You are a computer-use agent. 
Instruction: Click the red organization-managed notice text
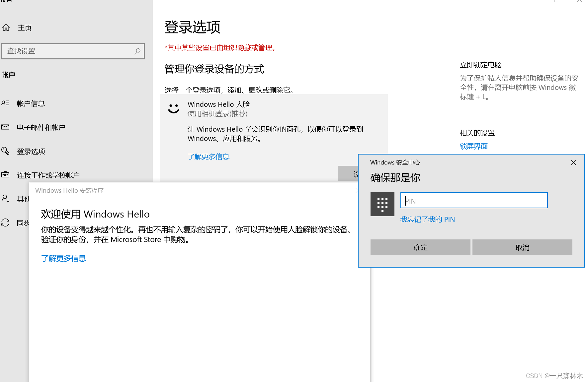221,48
